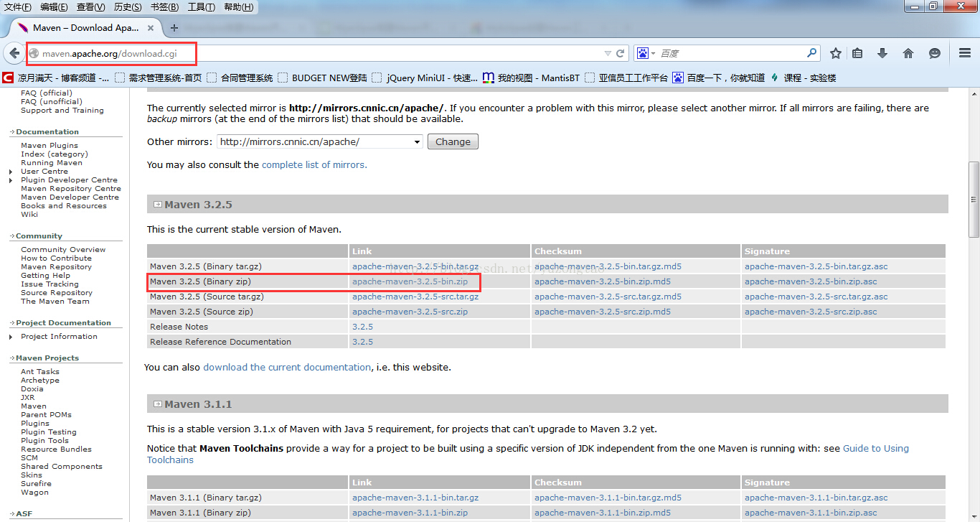Collapse the Maven 3.1.1 section arrow
Screen dimensions: 980x522
tap(157, 404)
